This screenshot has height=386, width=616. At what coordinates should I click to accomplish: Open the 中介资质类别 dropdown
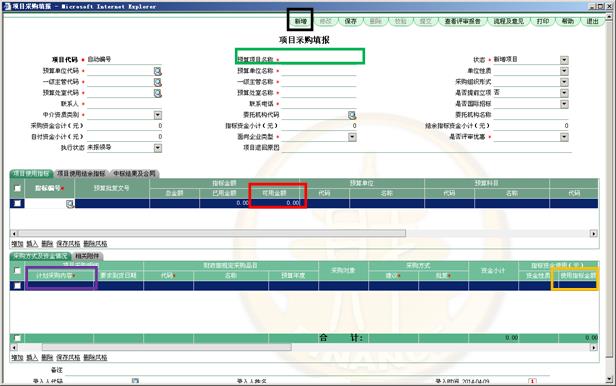click(158, 115)
